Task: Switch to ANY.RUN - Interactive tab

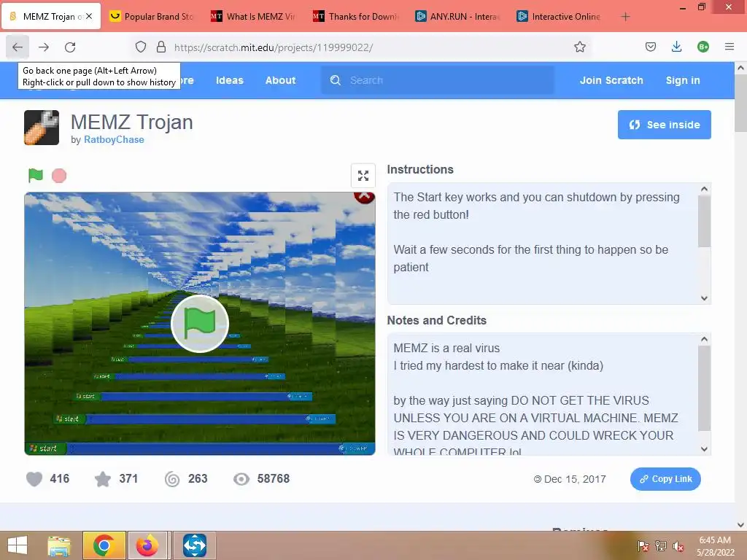Action: [x=458, y=16]
